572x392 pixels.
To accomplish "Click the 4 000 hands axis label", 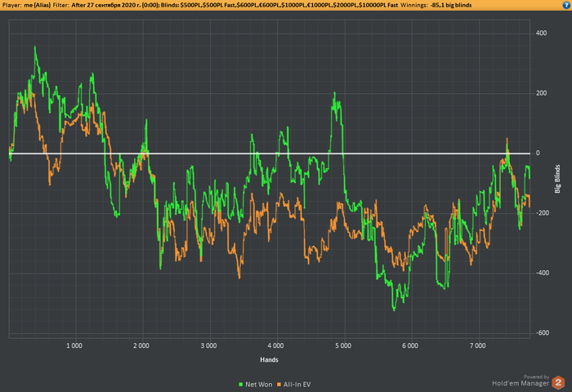I will (x=275, y=345).
